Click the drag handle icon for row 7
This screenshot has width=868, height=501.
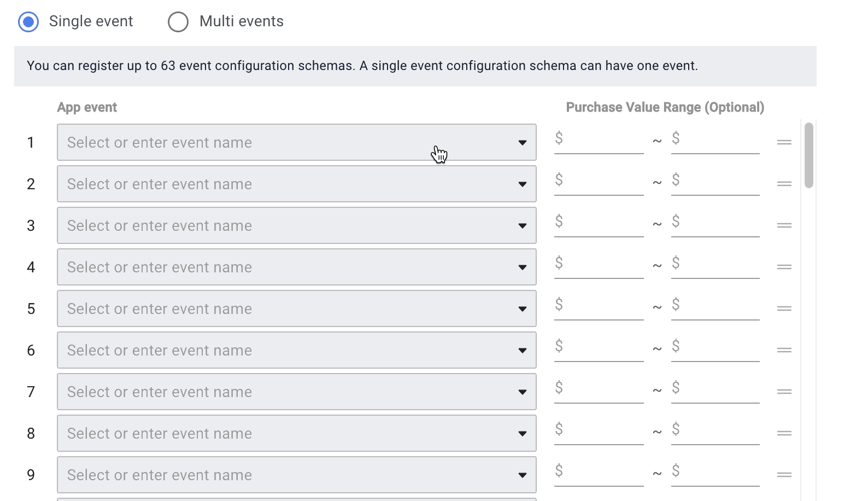[784, 392]
